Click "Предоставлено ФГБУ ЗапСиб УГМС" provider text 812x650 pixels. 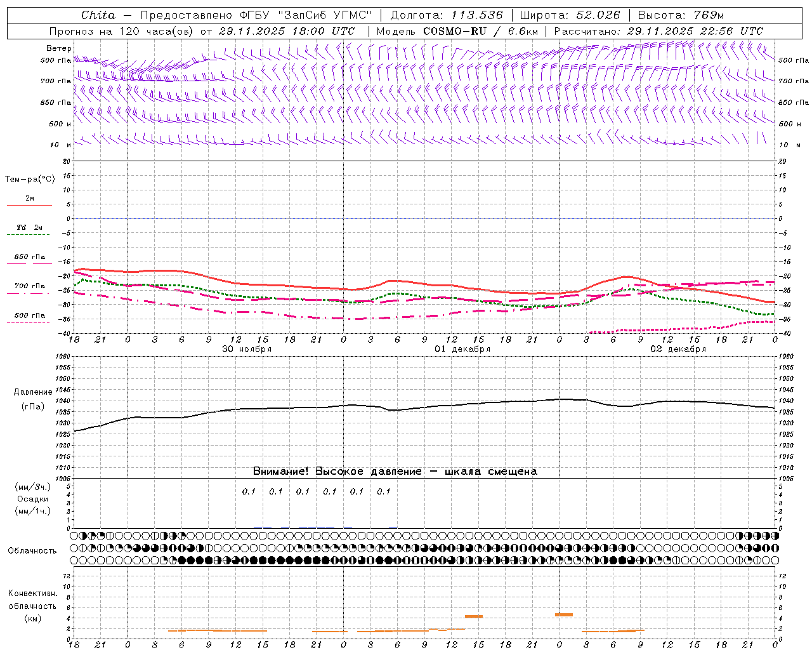(x=256, y=15)
